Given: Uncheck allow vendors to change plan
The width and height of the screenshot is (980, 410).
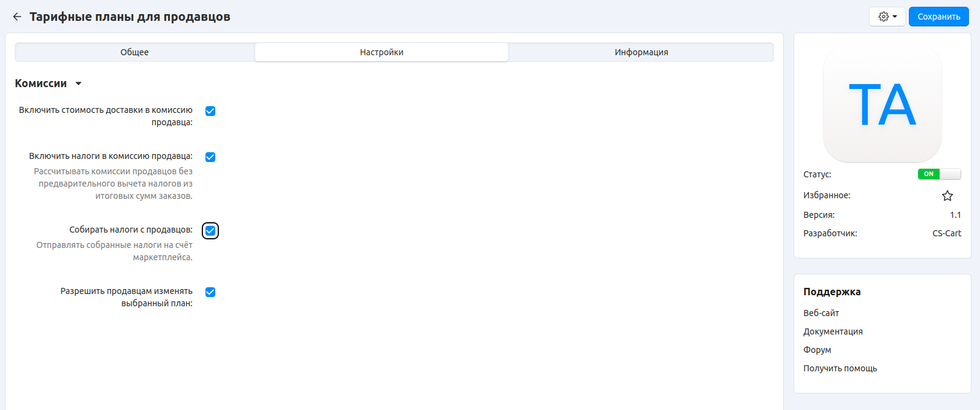Looking at the screenshot, I should coord(210,292).
